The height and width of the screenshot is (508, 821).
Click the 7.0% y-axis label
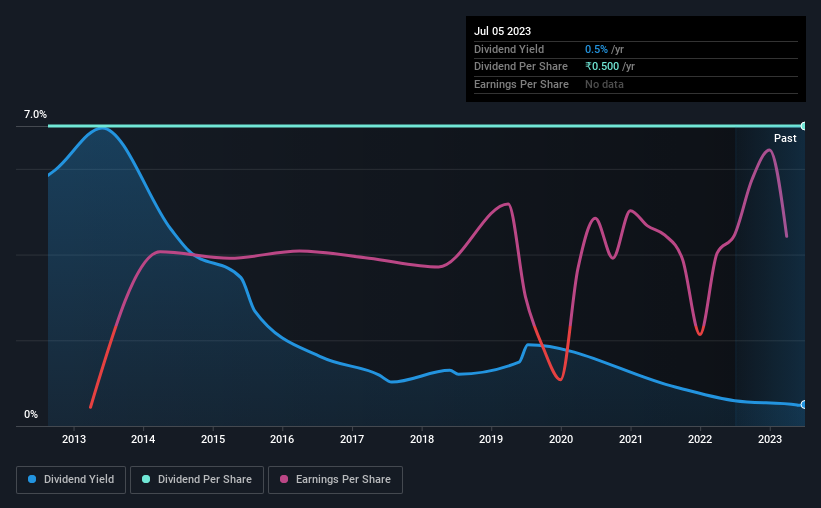[35, 114]
